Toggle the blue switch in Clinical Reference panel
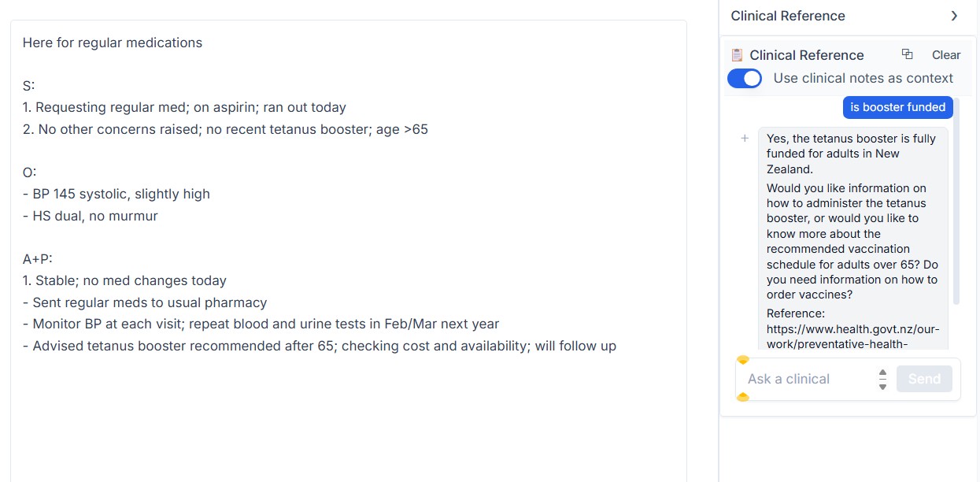Image resolution: width=980 pixels, height=482 pixels. (x=745, y=78)
